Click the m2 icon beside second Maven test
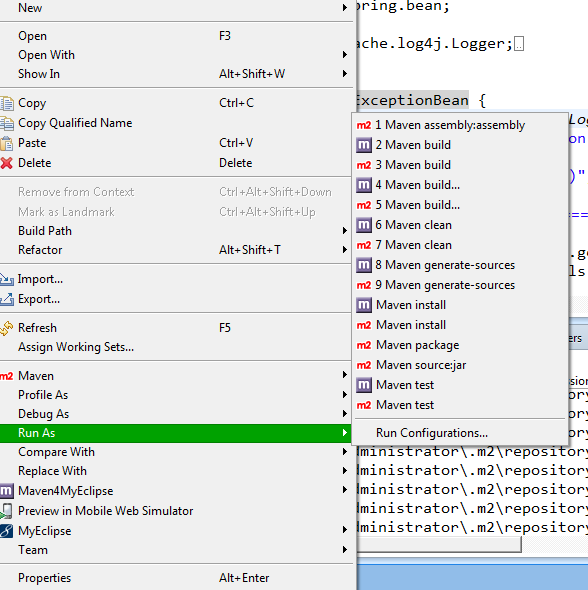The height and width of the screenshot is (590, 588). (x=364, y=405)
